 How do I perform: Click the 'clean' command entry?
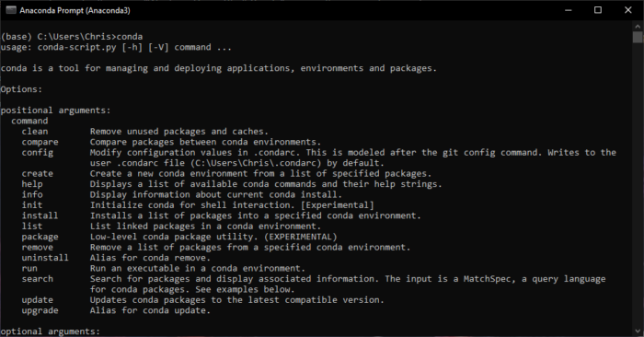tap(35, 132)
